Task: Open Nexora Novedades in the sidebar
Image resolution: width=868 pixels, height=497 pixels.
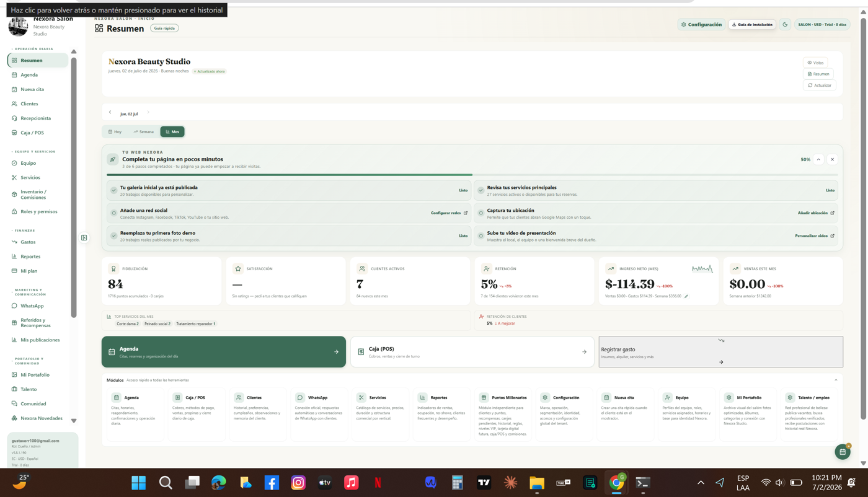Action: point(42,418)
